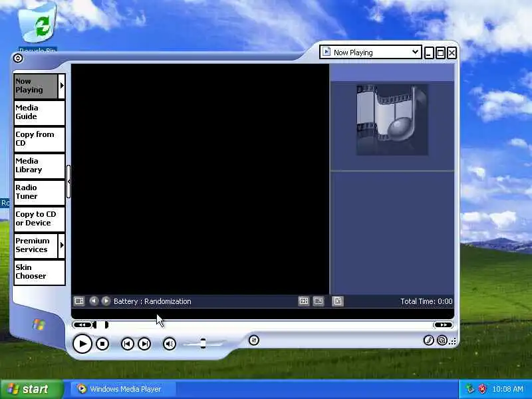The image size is (532, 399).
Task: Collapse the taskbar with the side handle
Action: pyautogui.click(x=68, y=182)
